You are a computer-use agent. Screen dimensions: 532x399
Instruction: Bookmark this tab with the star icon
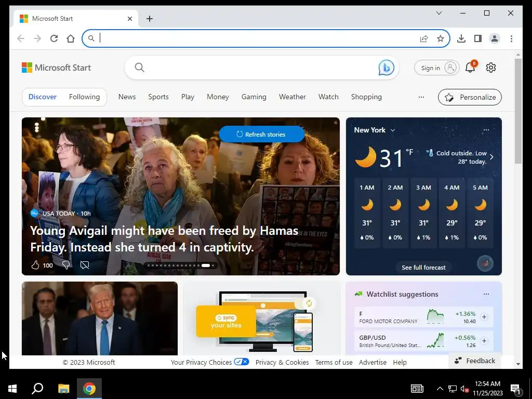click(441, 38)
